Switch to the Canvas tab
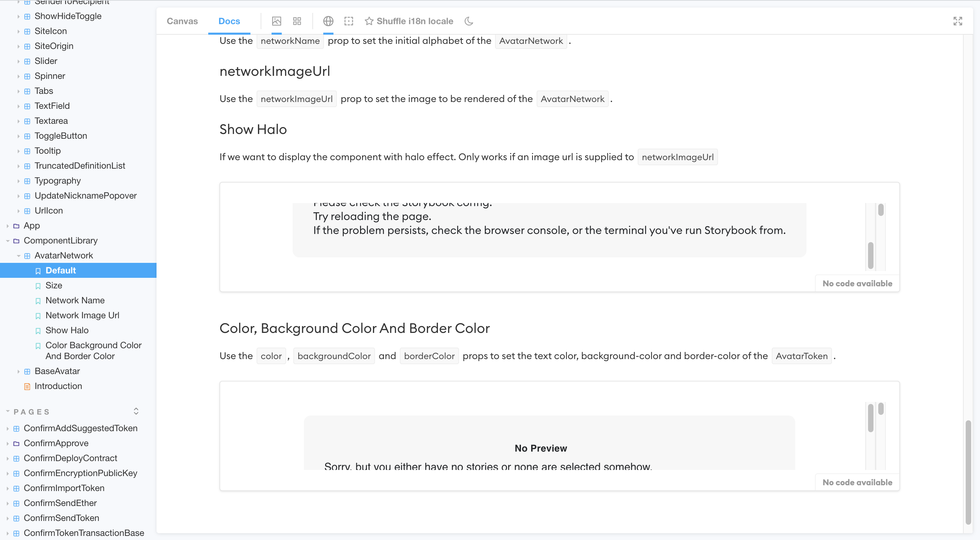The height and width of the screenshot is (540, 980). point(182,21)
